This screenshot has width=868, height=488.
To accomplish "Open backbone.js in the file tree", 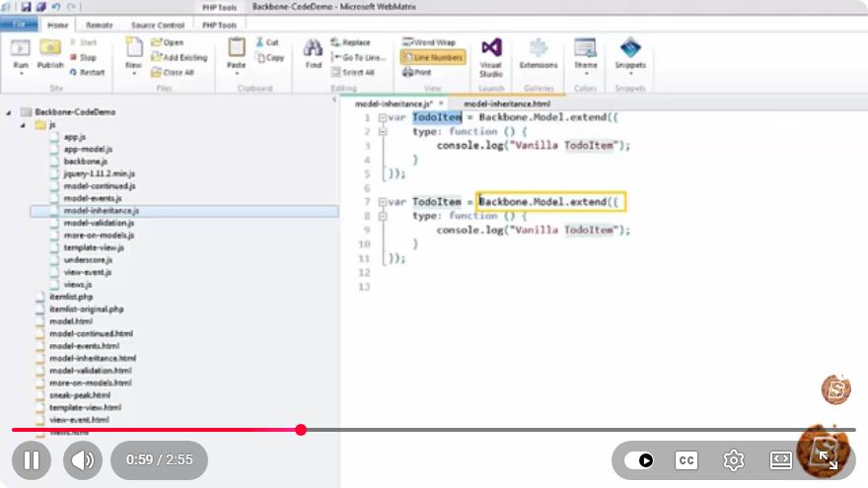I will coord(85,162).
